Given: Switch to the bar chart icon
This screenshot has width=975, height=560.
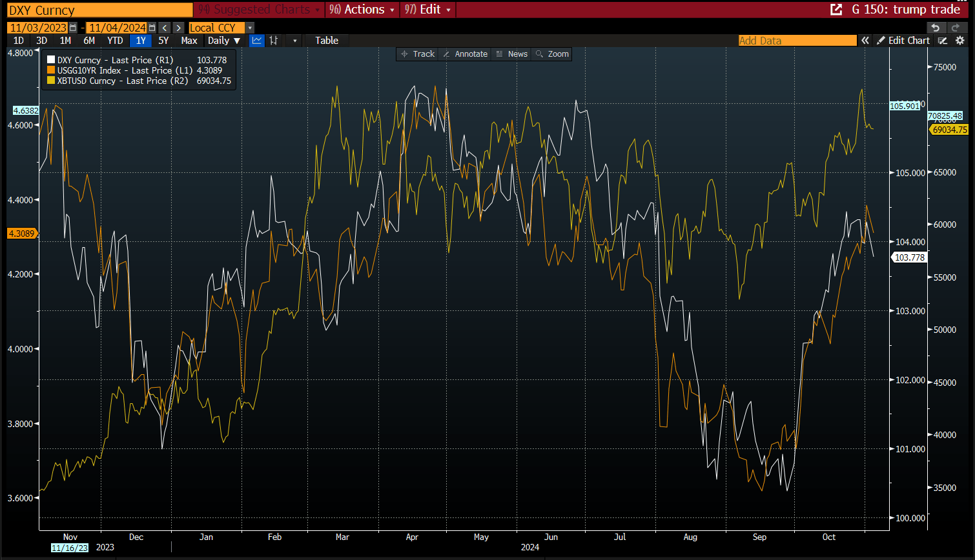Looking at the screenshot, I should tap(274, 41).
